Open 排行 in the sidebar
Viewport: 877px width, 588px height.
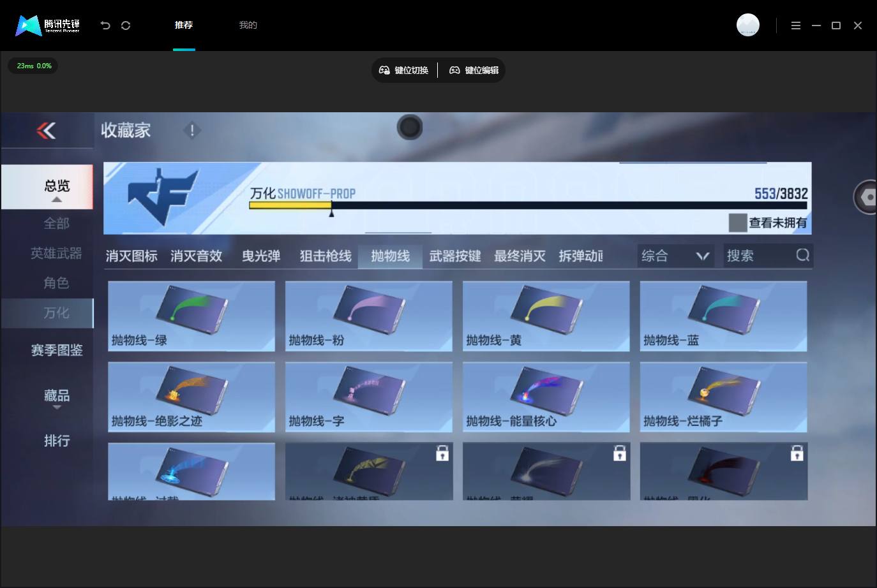click(57, 441)
